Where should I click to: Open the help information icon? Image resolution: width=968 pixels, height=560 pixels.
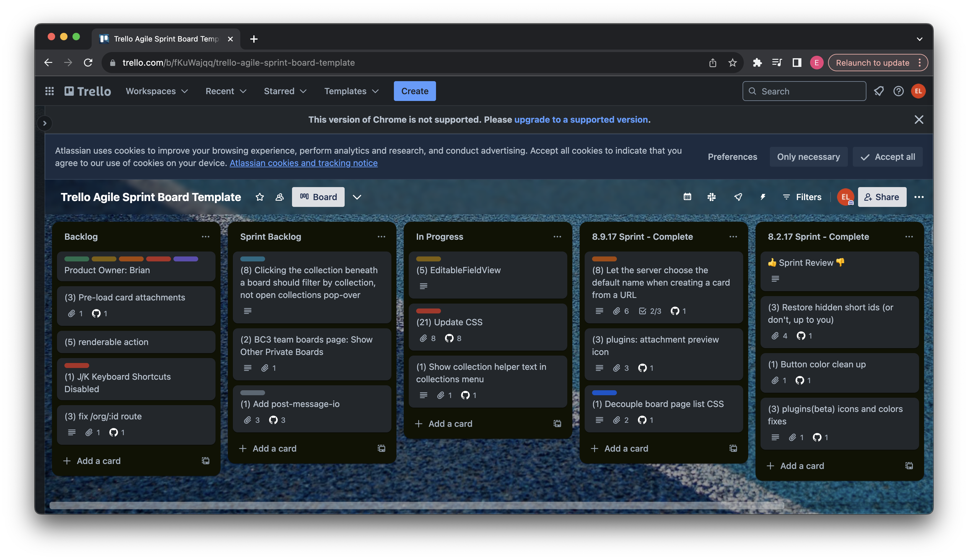point(898,91)
